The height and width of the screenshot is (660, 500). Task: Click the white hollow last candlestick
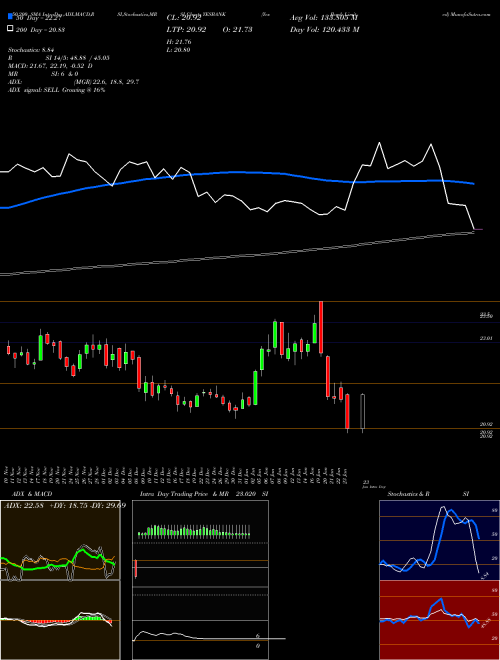pyautogui.click(x=363, y=413)
